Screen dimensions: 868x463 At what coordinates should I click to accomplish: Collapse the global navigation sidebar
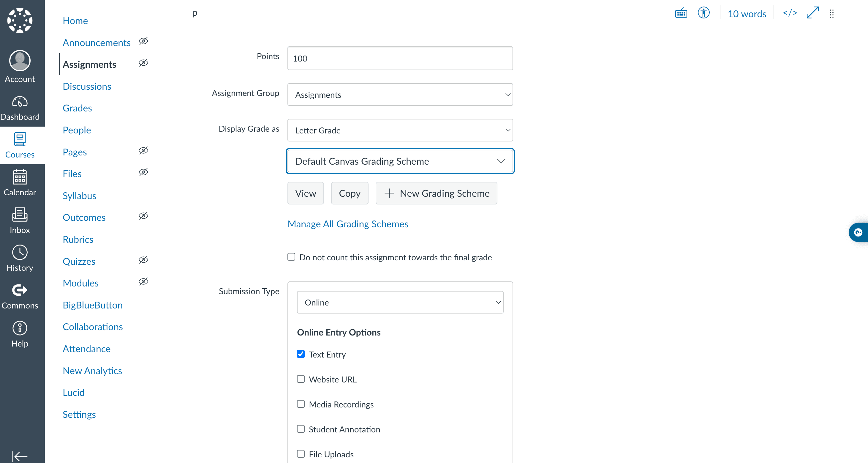[x=20, y=456]
